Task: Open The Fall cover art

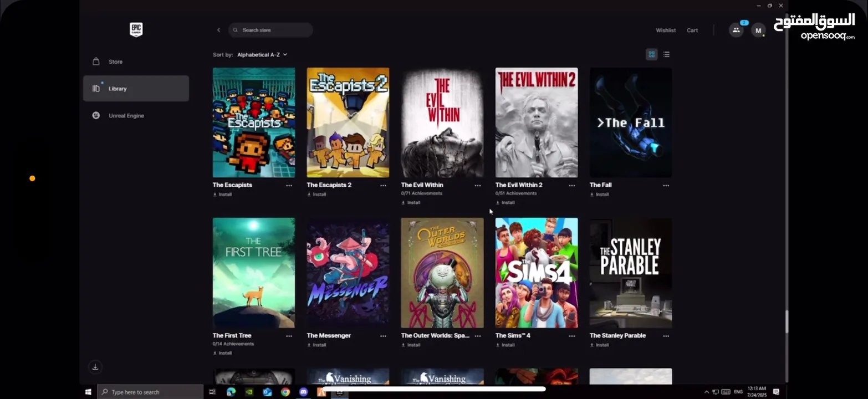Action: (631, 122)
